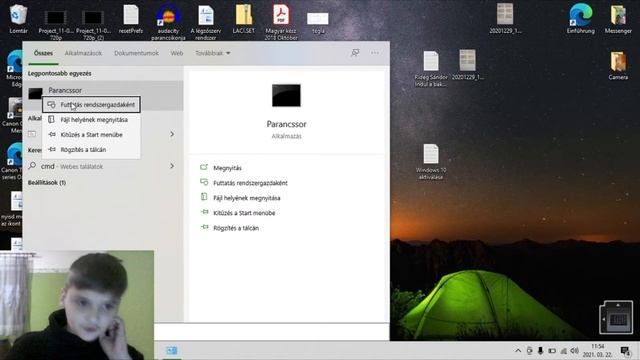Open the LACI.SET archive icon
This screenshot has height=360, width=640.
(244, 19)
